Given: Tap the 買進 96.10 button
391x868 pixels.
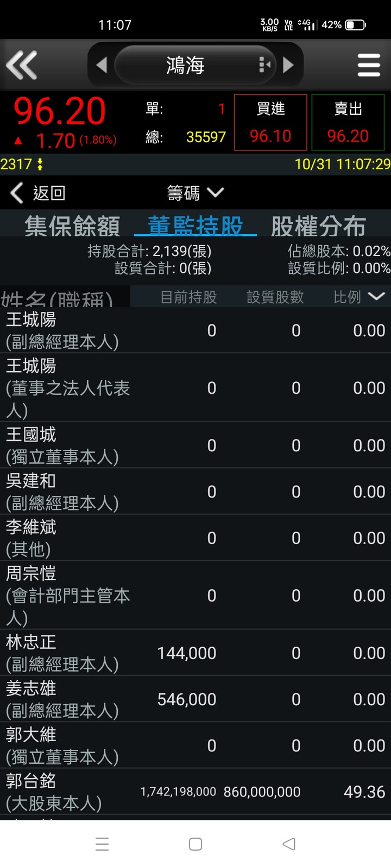Looking at the screenshot, I should coord(270,122).
